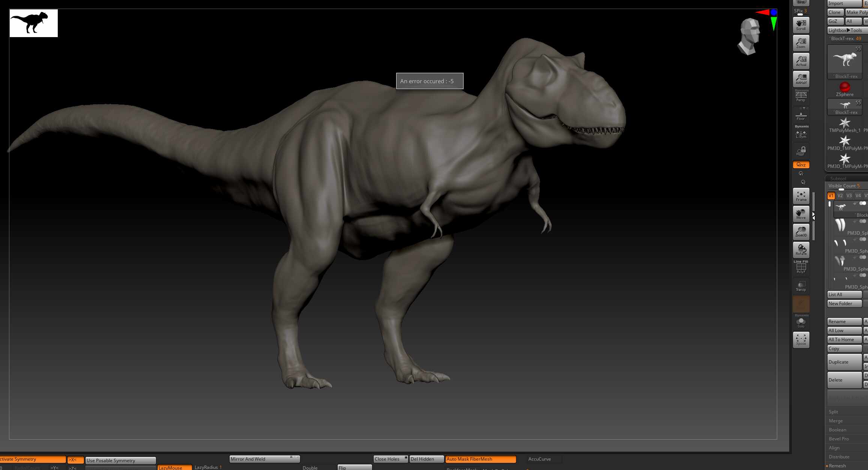Toggle Auto Mask FiberMesh option
Image resolution: width=868 pixels, height=470 pixels.
pos(480,459)
